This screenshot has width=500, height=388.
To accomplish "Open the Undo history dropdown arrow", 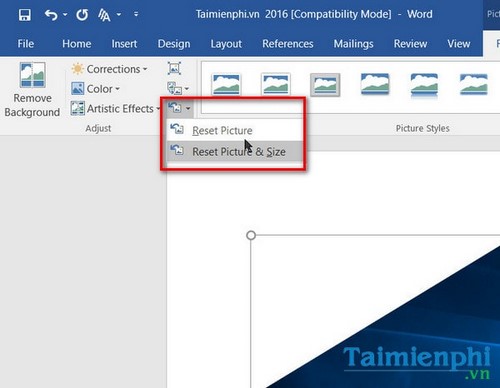I will (65, 15).
